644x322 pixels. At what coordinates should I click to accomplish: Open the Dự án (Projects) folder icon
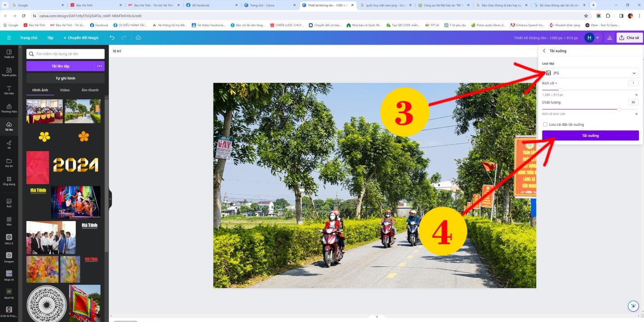pyautogui.click(x=9, y=162)
